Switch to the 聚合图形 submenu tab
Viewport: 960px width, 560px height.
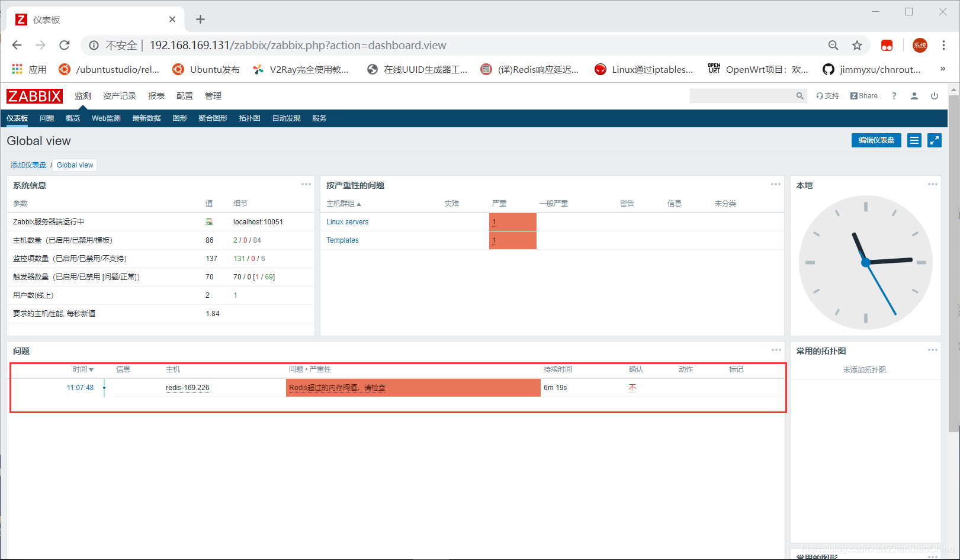click(213, 118)
